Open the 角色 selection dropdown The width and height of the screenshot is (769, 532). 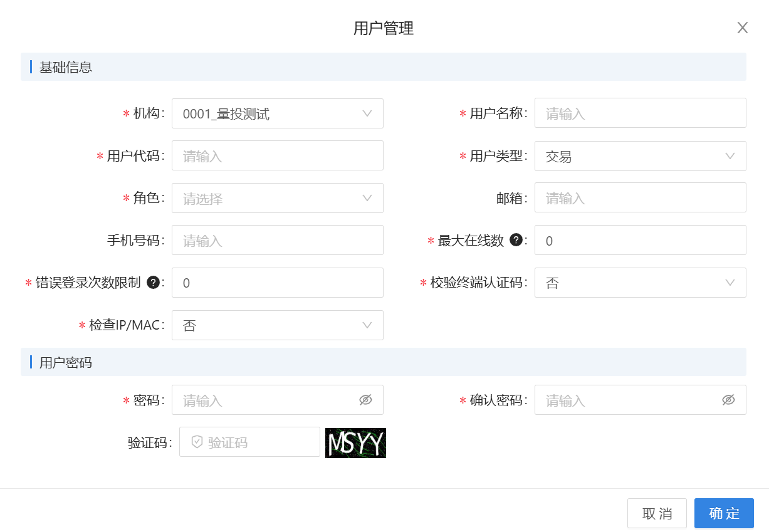pos(278,198)
